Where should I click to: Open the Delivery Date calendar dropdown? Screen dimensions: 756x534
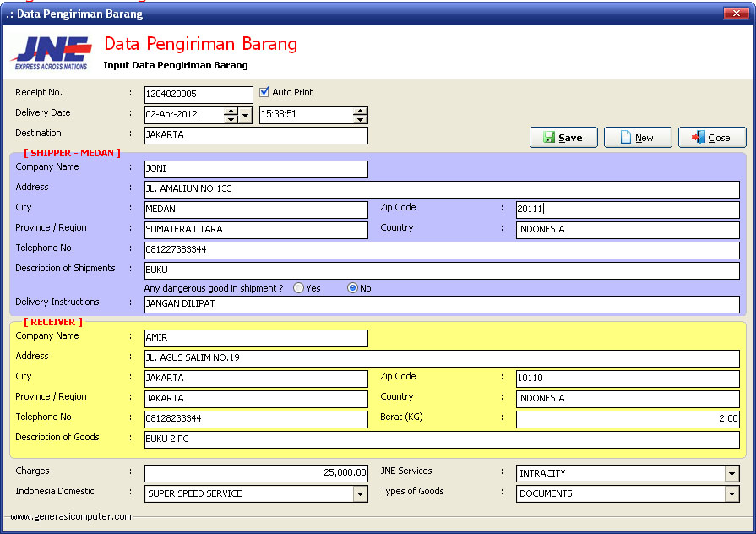click(246, 116)
